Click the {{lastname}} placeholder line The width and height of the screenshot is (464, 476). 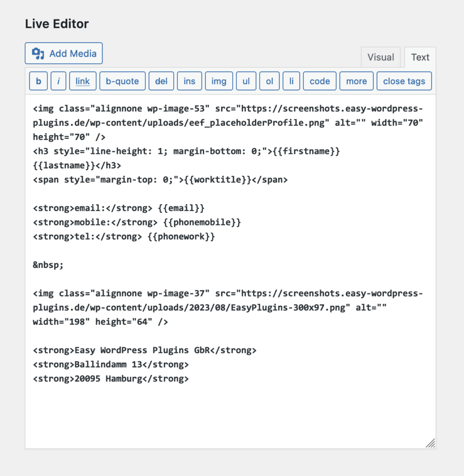click(64, 165)
